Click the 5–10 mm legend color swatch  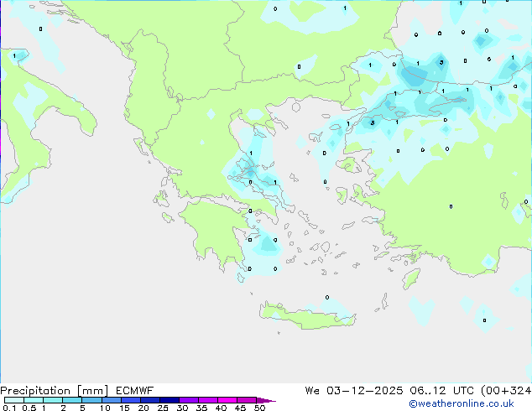coord(91,400)
